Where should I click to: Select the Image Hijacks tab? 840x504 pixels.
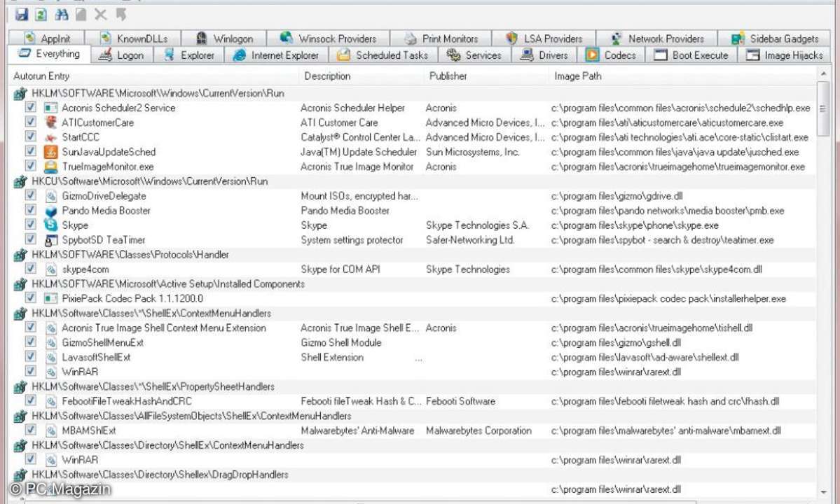click(785, 55)
